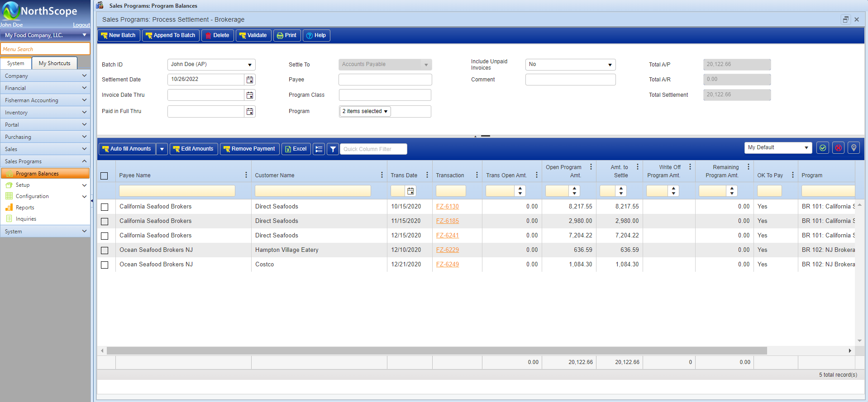This screenshot has width=868, height=402.
Task: Check the FZ-6130 California Seafood Brokers row
Action: pyautogui.click(x=105, y=207)
